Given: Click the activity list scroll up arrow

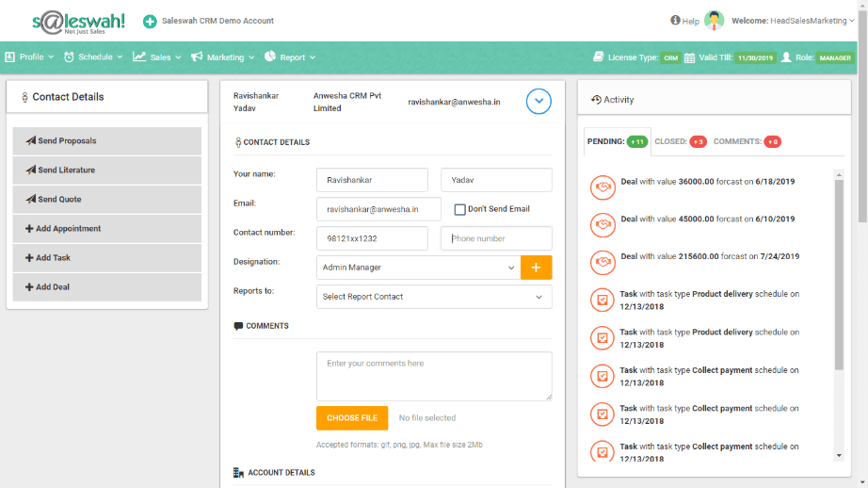Looking at the screenshot, I should click(x=839, y=175).
